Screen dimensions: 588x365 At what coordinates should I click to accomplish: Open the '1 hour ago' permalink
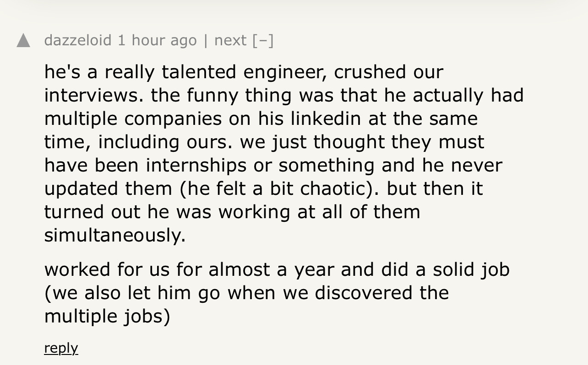point(157,40)
